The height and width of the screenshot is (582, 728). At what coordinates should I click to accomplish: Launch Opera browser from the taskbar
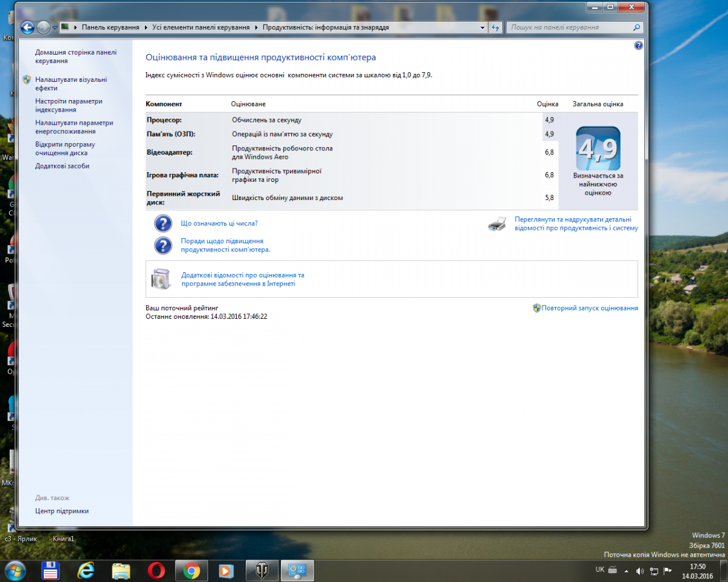pyautogui.click(x=156, y=570)
